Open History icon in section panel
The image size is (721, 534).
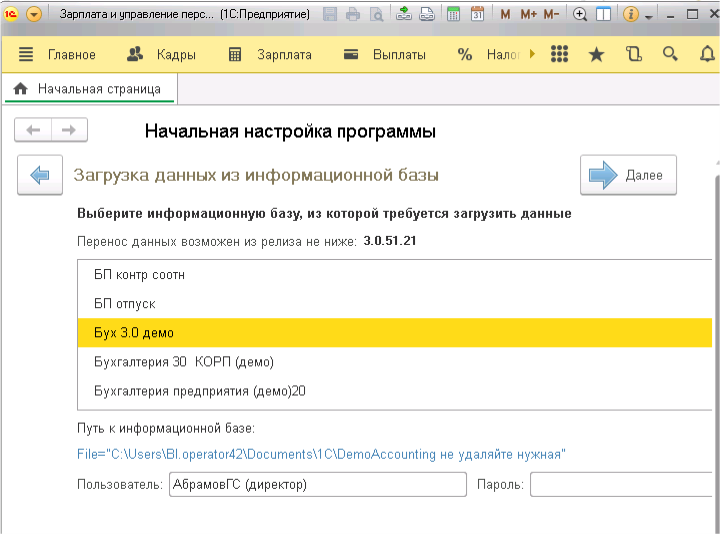coord(634,54)
